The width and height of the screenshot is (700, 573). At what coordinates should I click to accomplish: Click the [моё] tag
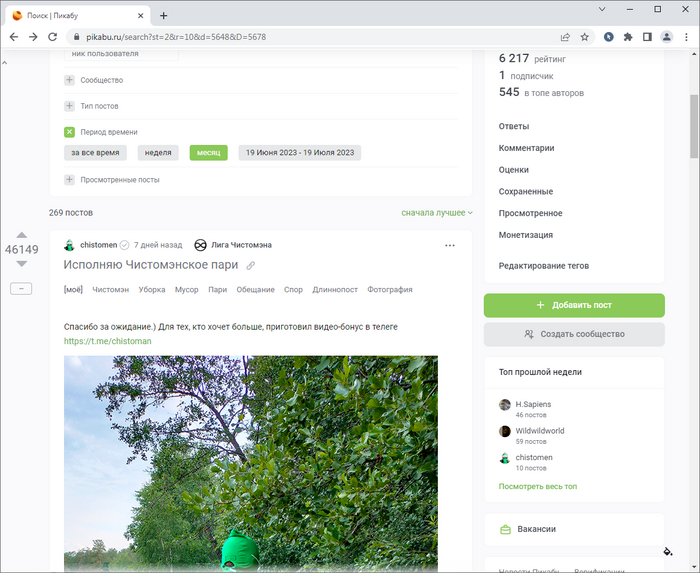73,290
